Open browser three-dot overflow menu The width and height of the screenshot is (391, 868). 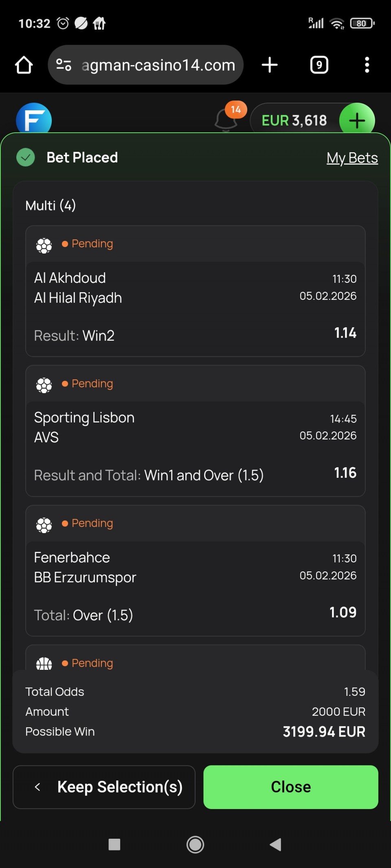pyautogui.click(x=367, y=65)
